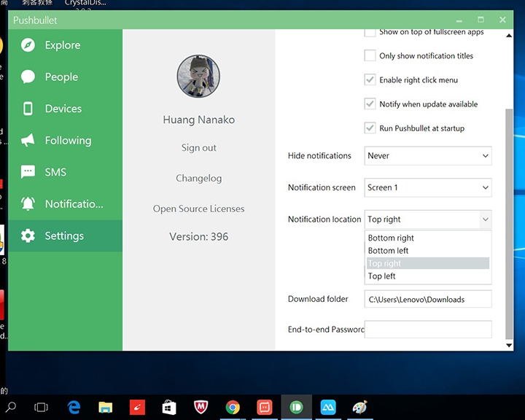Click the Version: 396 text
This screenshot has width=525, height=420.
pos(198,237)
